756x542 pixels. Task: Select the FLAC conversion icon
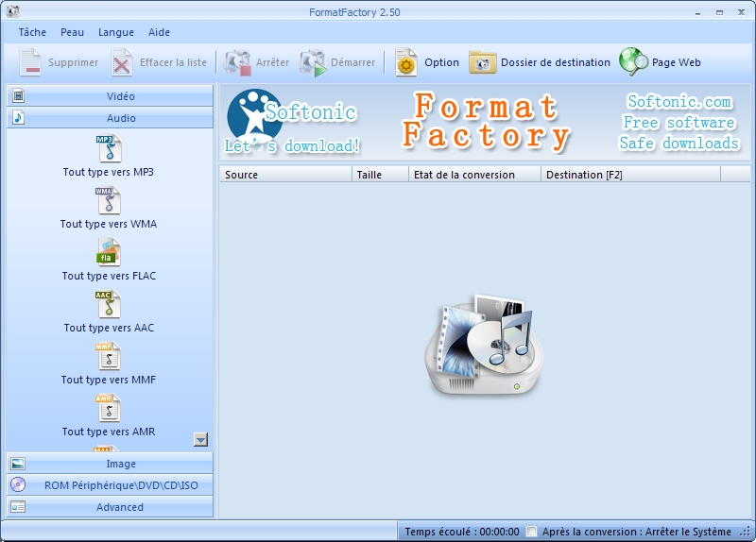click(x=109, y=252)
